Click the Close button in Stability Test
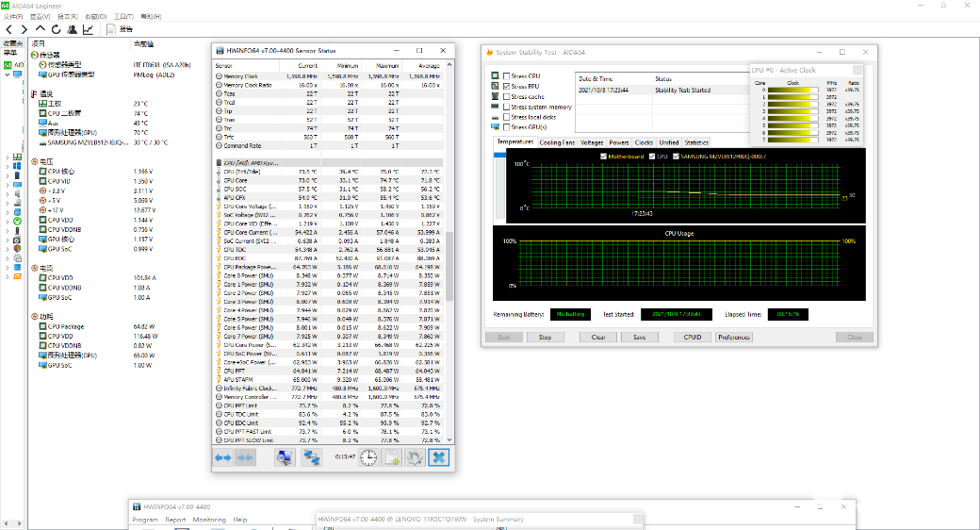 pyautogui.click(x=855, y=338)
